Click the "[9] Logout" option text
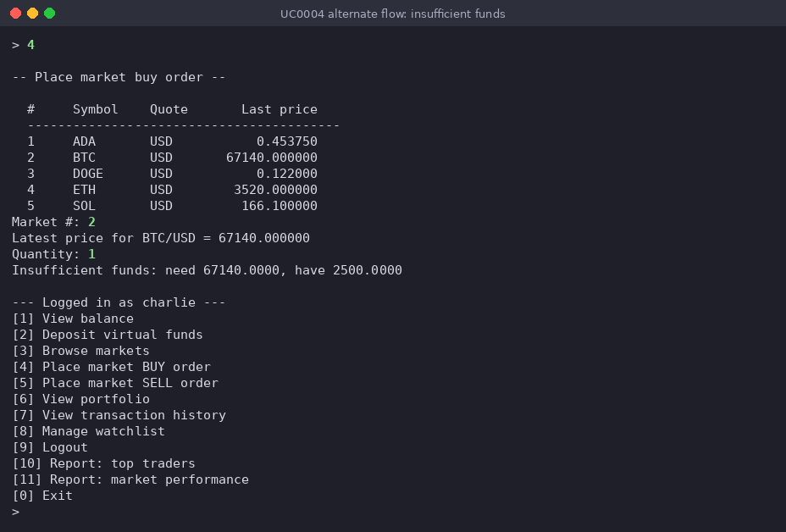This screenshot has height=532, width=786. click(50, 446)
